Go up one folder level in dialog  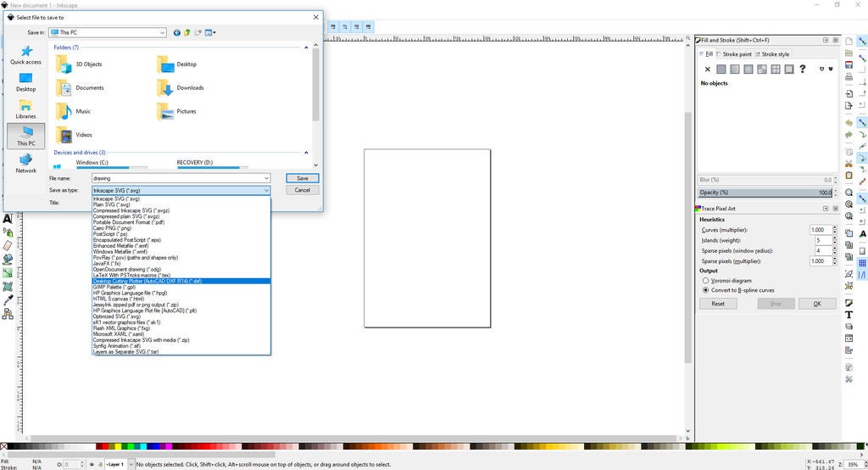tap(187, 33)
